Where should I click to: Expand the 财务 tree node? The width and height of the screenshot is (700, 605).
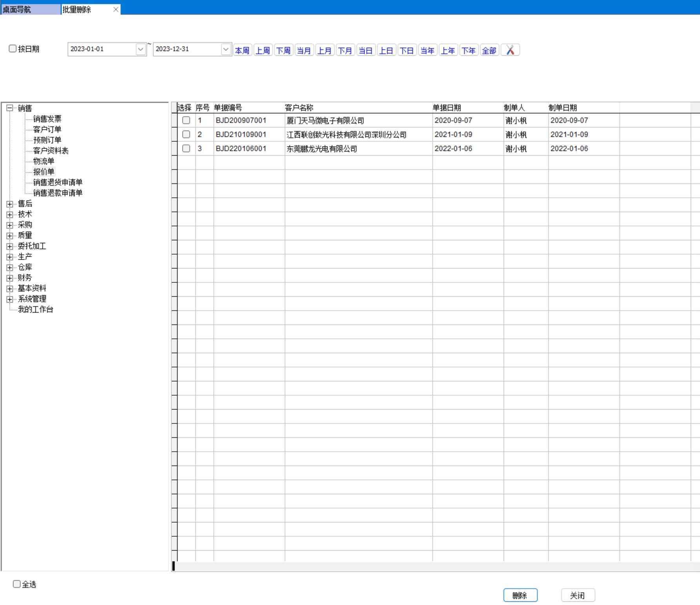(10, 278)
